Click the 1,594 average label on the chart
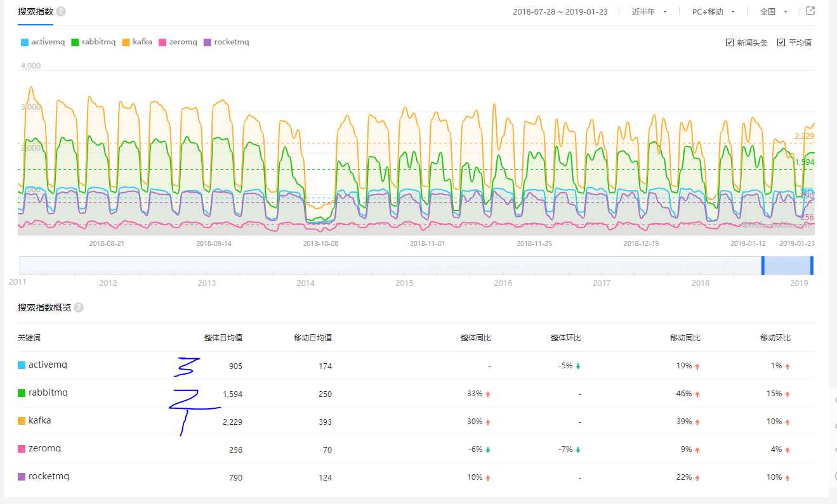The image size is (837, 504). click(x=804, y=162)
